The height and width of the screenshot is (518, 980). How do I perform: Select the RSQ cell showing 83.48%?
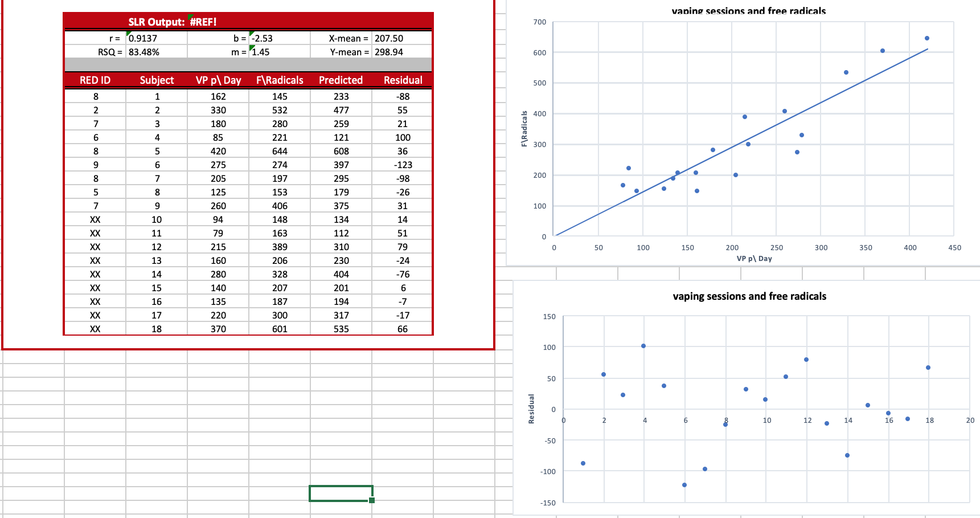click(x=145, y=51)
